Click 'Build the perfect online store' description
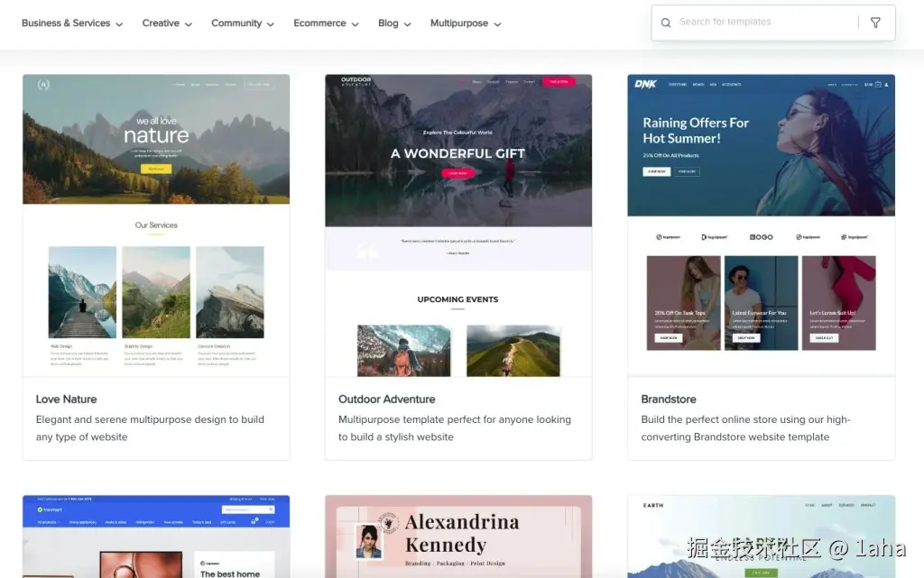This screenshot has height=578, width=924. 745,428
